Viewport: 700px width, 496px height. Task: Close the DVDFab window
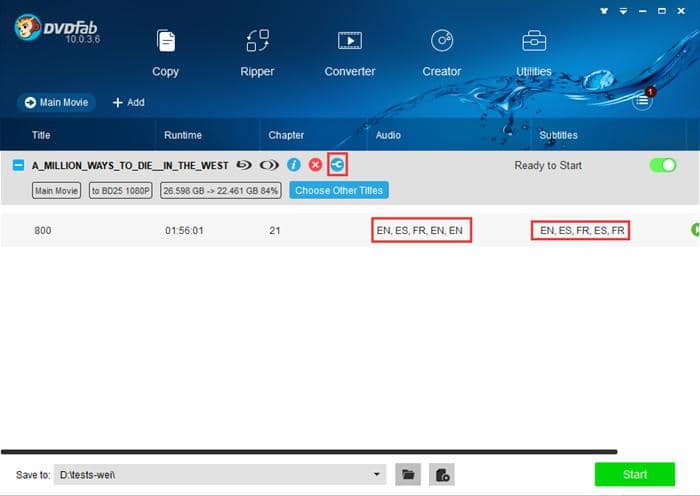pyautogui.click(x=681, y=11)
